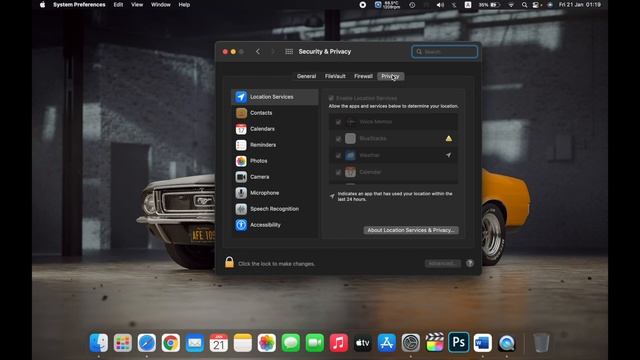
Task: Open Speech Recognition privacy settings
Action: (x=275, y=209)
